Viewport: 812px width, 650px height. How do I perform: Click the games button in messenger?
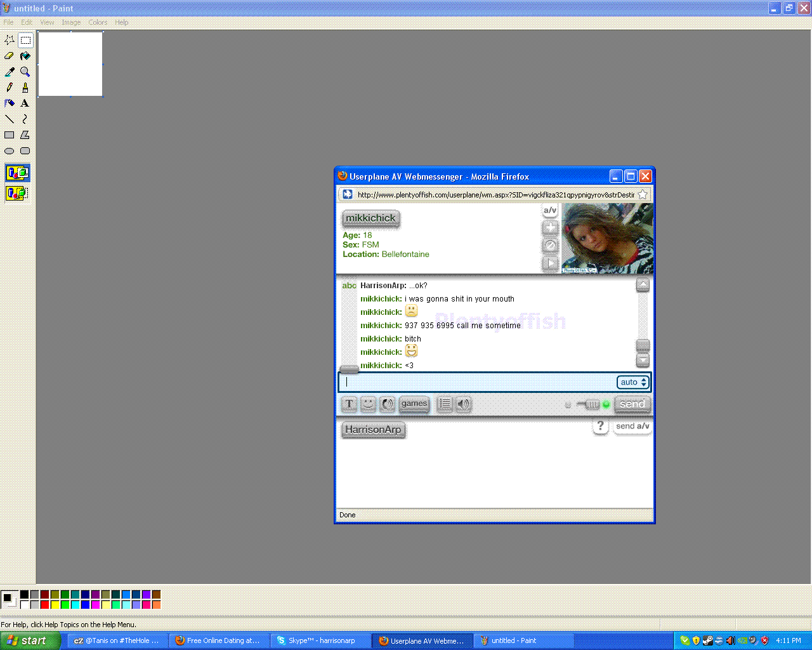click(x=414, y=404)
